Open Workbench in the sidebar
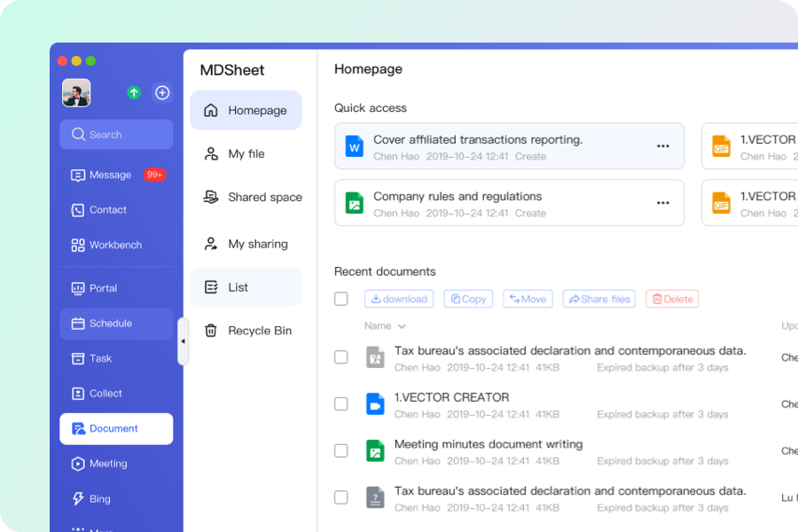798x532 pixels. click(x=116, y=245)
